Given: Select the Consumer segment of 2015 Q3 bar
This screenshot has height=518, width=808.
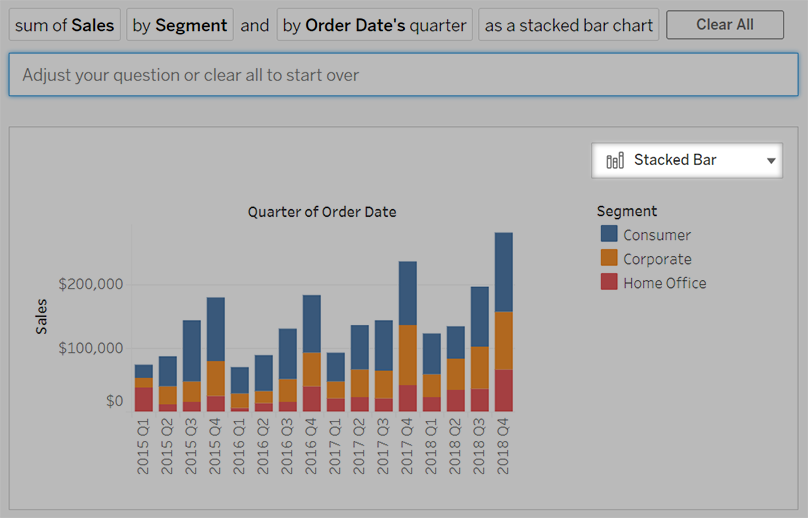Looking at the screenshot, I should click(x=192, y=351).
